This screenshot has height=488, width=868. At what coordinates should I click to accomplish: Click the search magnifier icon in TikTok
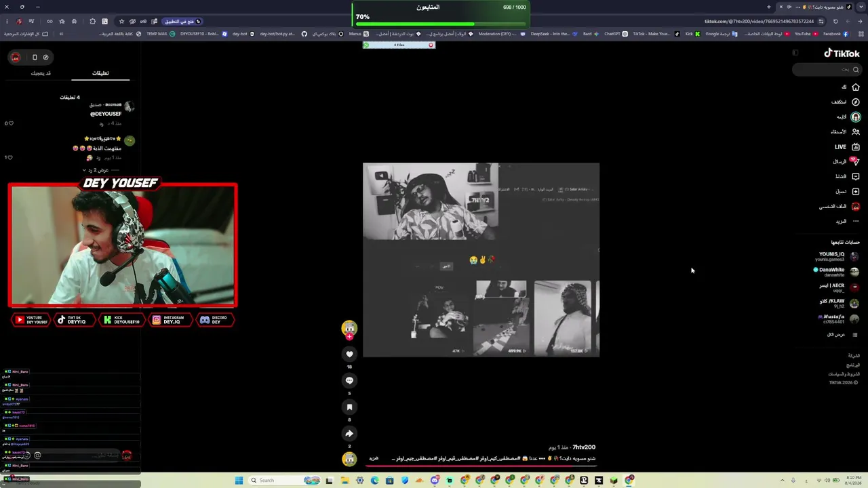(856, 69)
